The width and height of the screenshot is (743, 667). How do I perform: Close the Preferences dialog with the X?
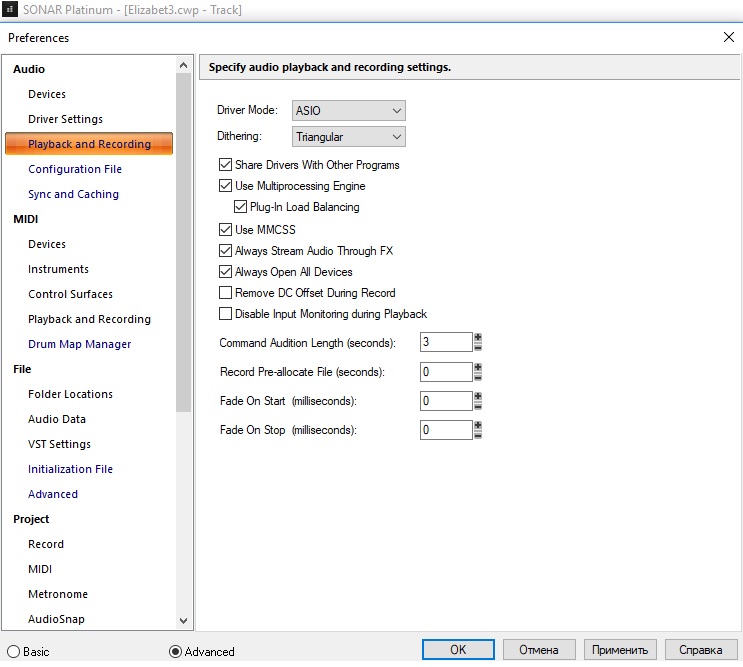[729, 37]
